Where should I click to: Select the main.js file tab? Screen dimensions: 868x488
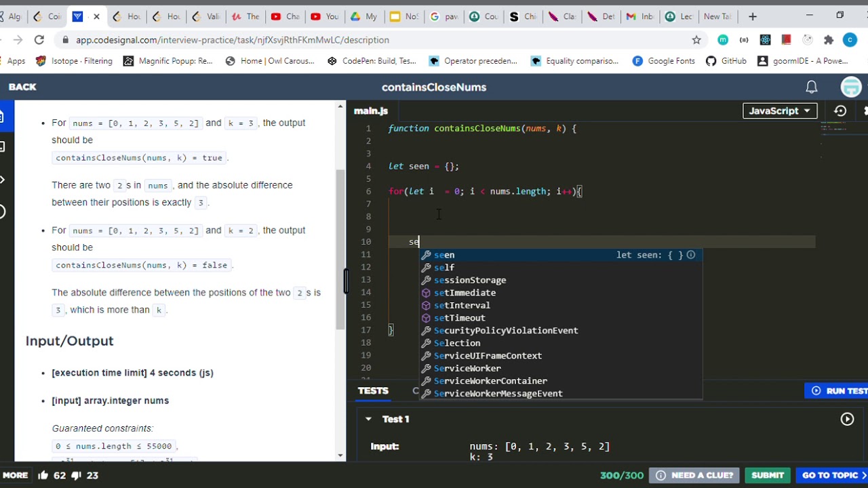pos(371,110)
